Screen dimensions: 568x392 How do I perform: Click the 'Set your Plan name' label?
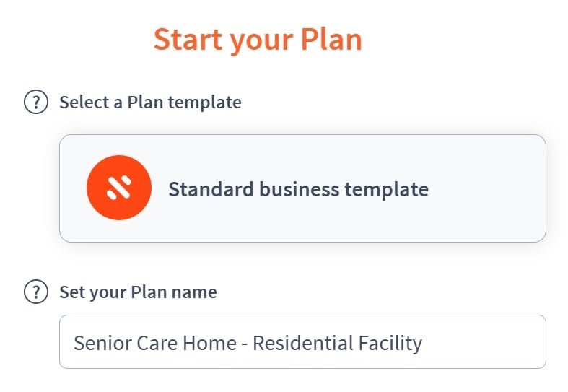[x=138, y=292]
